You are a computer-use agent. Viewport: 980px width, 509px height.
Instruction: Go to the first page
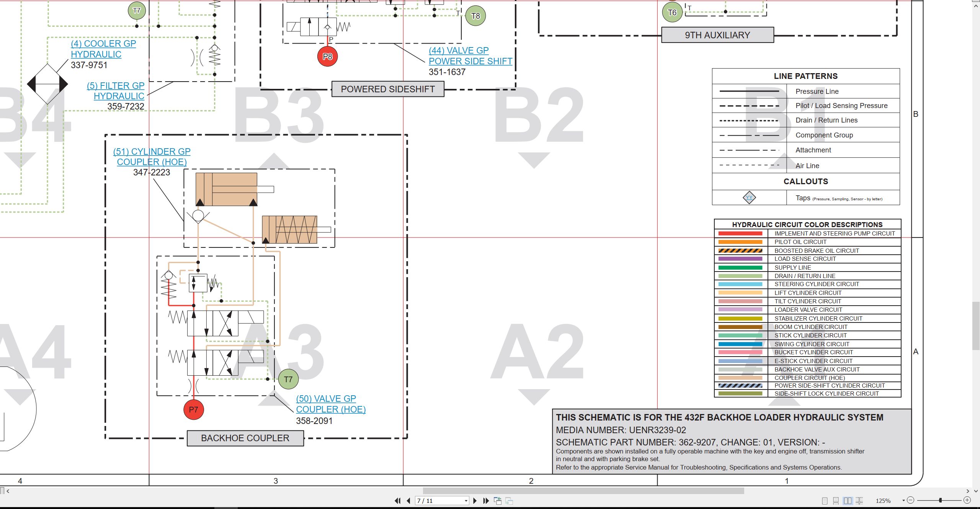point(398,501)
